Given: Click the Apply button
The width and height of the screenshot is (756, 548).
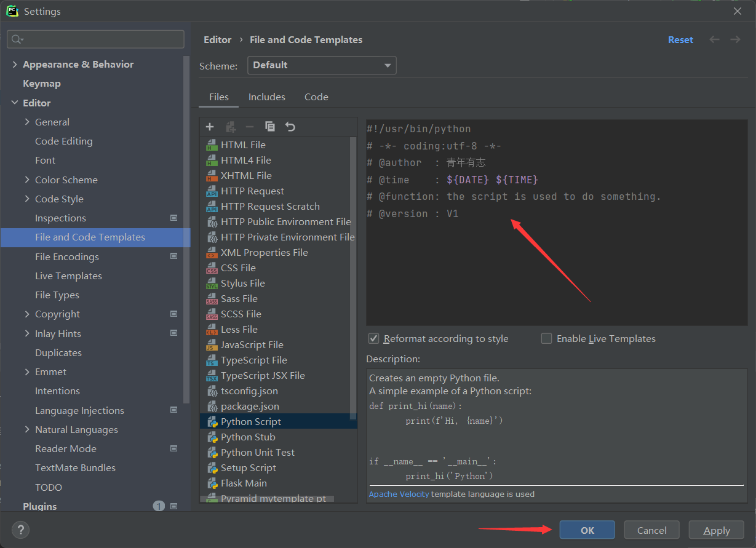Looking at the screenshot, I should point(717,530).
